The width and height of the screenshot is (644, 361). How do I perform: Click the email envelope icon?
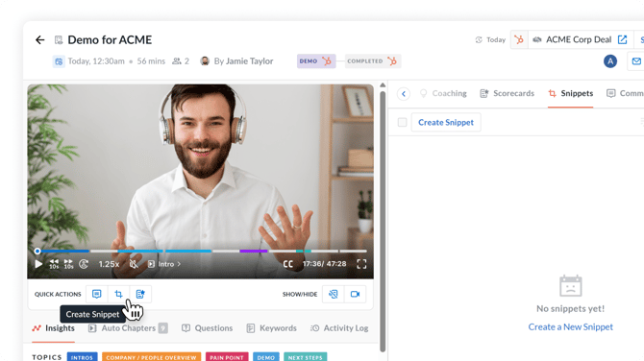click(636, 61)
